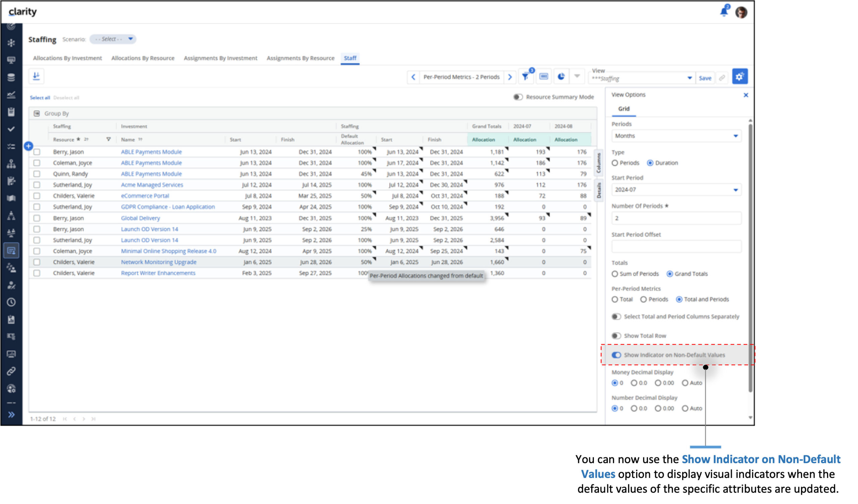
Task: Open the dropdown arrow beside pie chart
Action: coord(577,76)
